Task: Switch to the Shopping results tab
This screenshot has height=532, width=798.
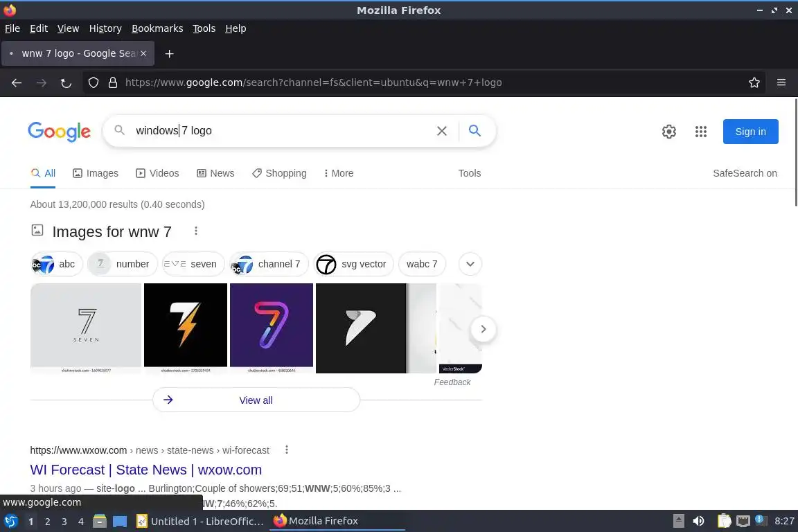Action: pos(279,173)
